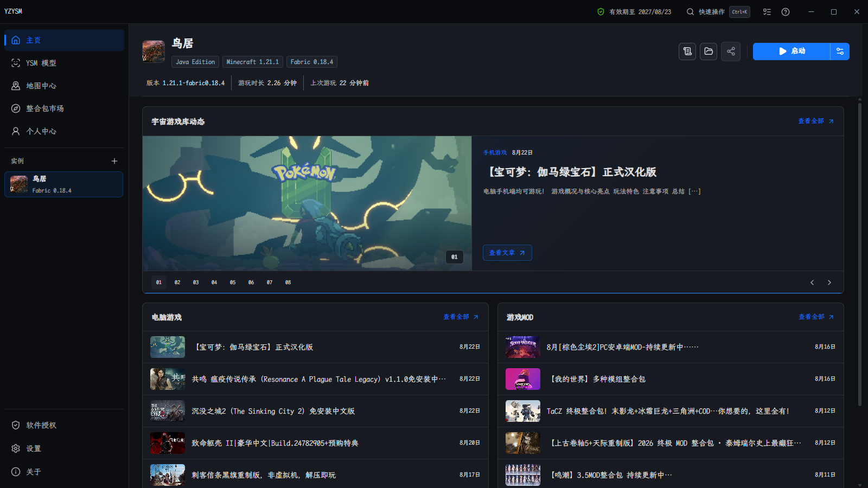Go to next carousel slide arrow
868x488 pixels.
tap(829, 282)
